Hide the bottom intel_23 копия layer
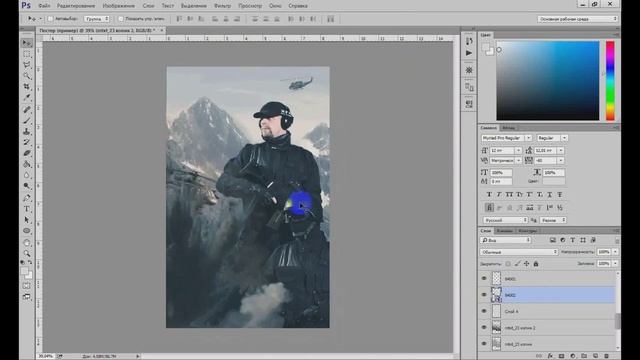 tap(484, 344)
